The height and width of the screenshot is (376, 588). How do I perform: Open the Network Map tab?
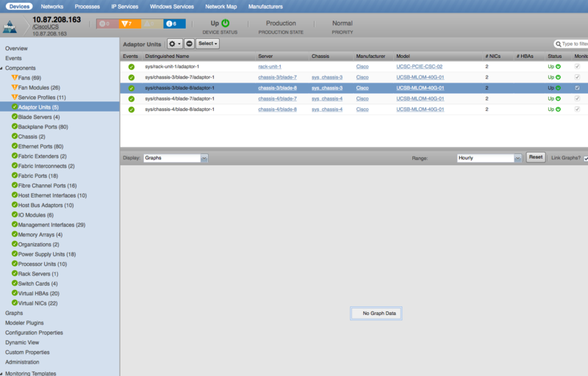coord(221,7)
